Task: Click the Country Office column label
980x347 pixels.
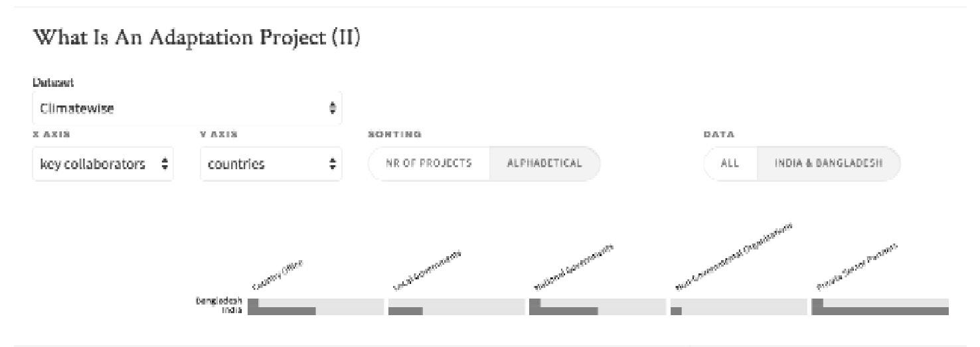Action: tap(277, 277)
